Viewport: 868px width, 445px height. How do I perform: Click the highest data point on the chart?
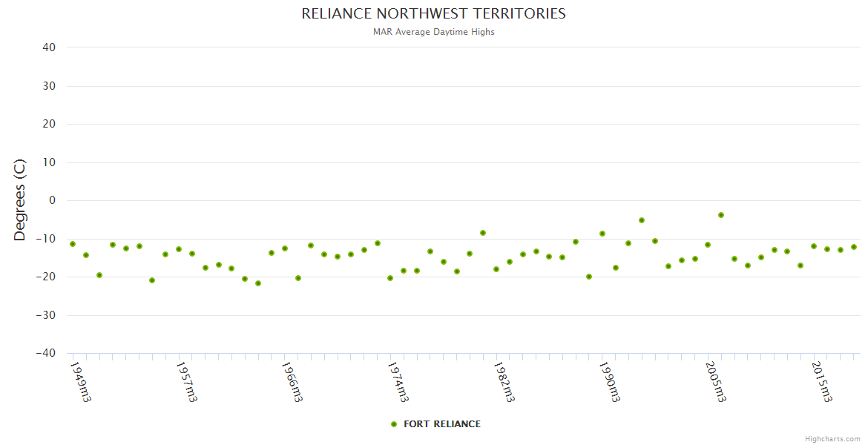(720, 215)
